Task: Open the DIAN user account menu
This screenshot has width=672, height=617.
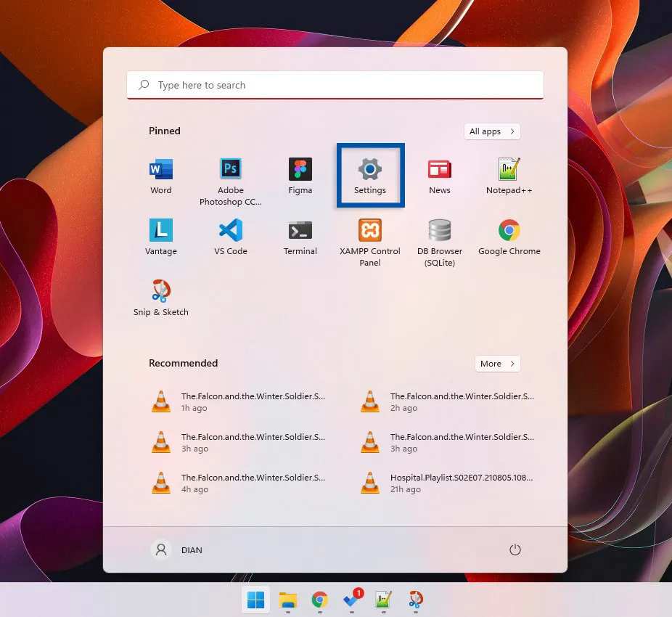Action: (177, 549)
